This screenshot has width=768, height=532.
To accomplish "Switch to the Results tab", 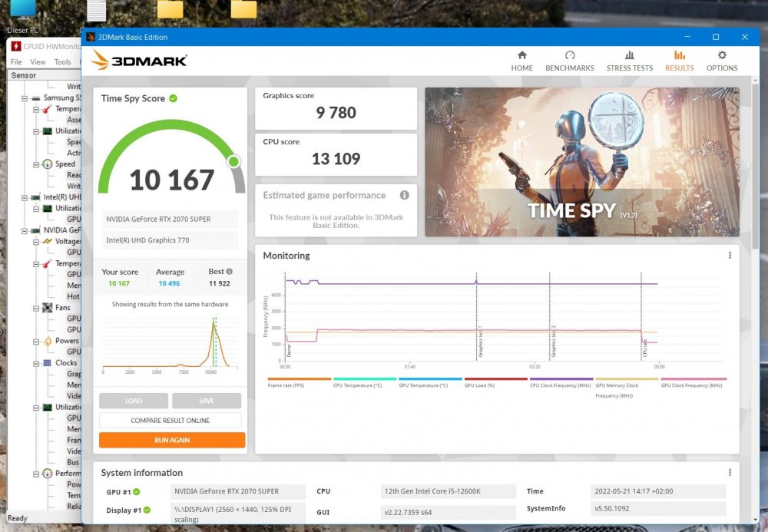I will click(x=679, y=61).
